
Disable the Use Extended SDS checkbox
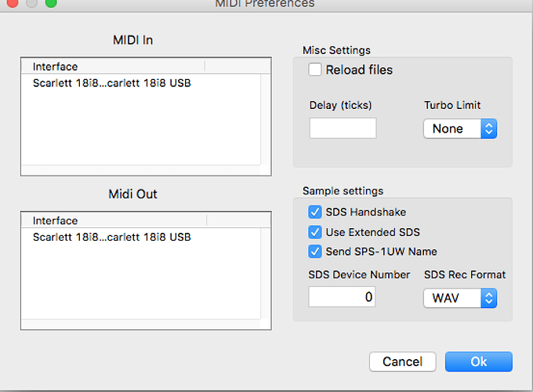coord(315,232)
